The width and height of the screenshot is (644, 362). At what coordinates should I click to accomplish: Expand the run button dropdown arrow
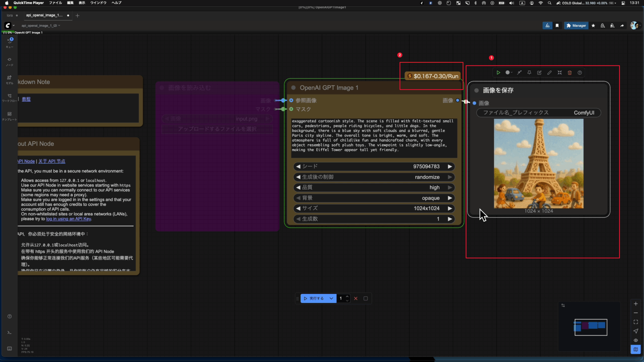[331, 299]
